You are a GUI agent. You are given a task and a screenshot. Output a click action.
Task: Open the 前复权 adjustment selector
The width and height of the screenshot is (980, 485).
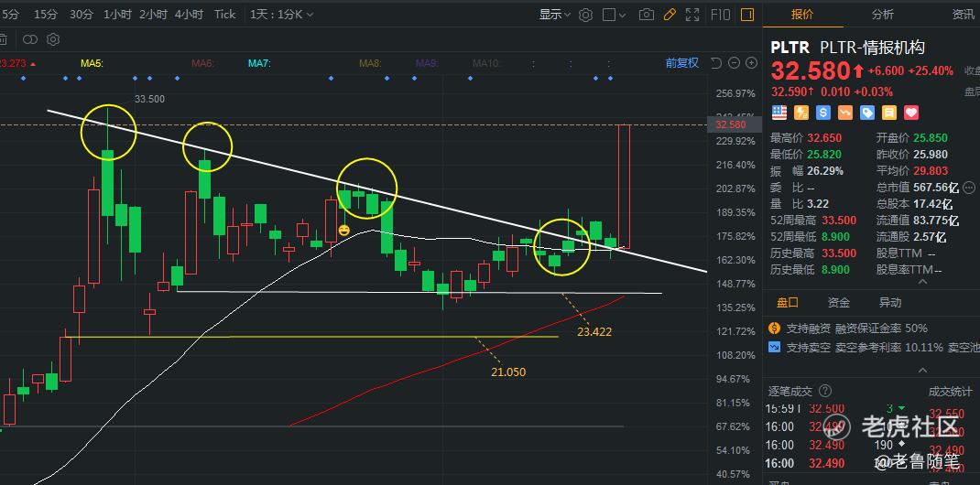click(x=681, y=62)
